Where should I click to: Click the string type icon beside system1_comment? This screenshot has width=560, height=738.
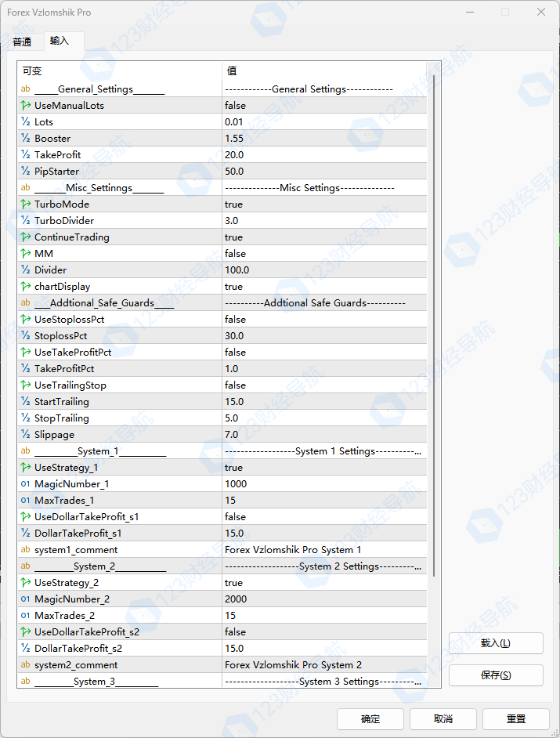pos(25,550)
